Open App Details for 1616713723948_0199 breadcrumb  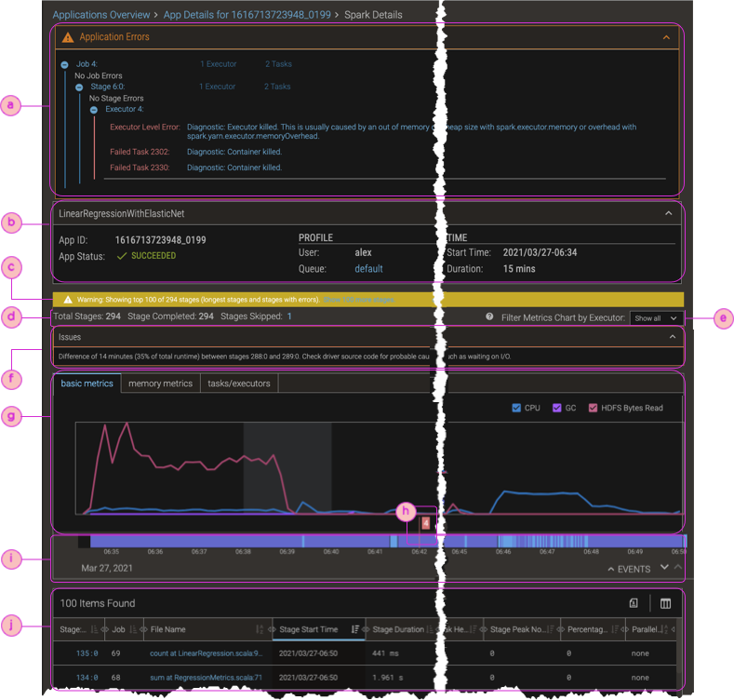[x=247, y=15]
